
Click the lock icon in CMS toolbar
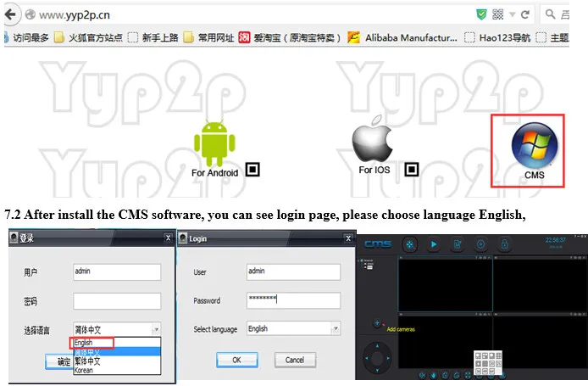504,244
